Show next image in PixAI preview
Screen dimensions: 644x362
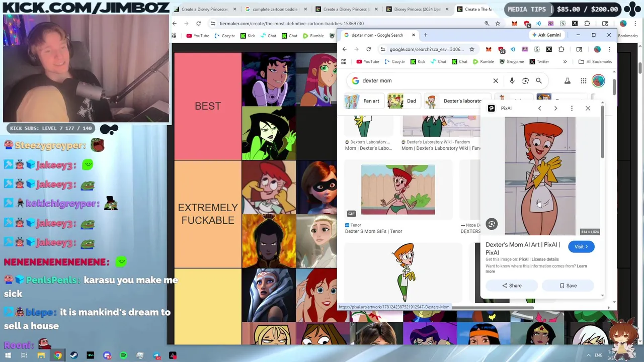coord(555,108)
